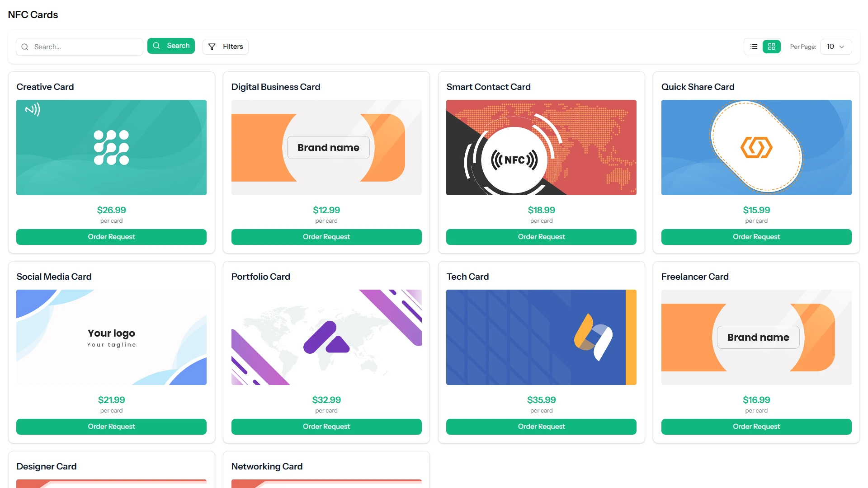Open the Portfolio Card purple thumbnail
Image resolution: width=868 pixels, height=488 pixels.
(x=326, y=337)
